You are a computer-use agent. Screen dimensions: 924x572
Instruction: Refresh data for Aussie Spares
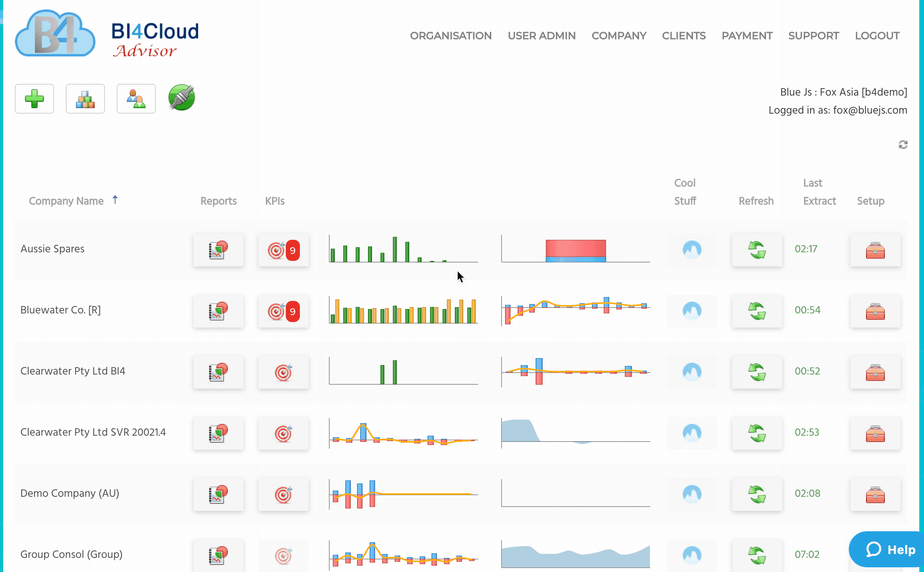pos(757,250)
